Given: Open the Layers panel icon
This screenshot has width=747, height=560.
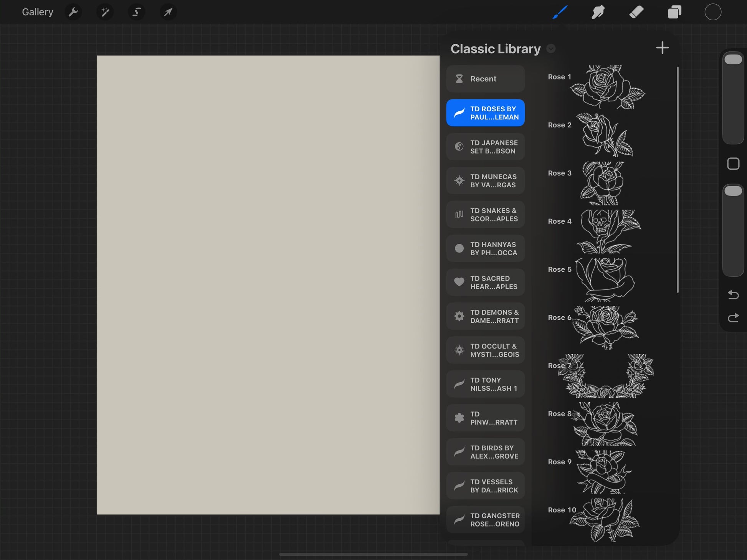Looking at the screenshot, I should click(674, 12).
